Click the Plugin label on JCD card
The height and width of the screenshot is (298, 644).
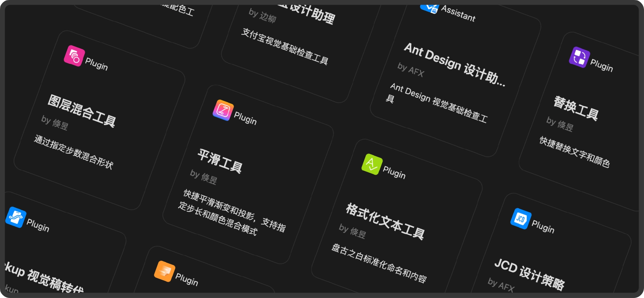[x=543, y=227]
